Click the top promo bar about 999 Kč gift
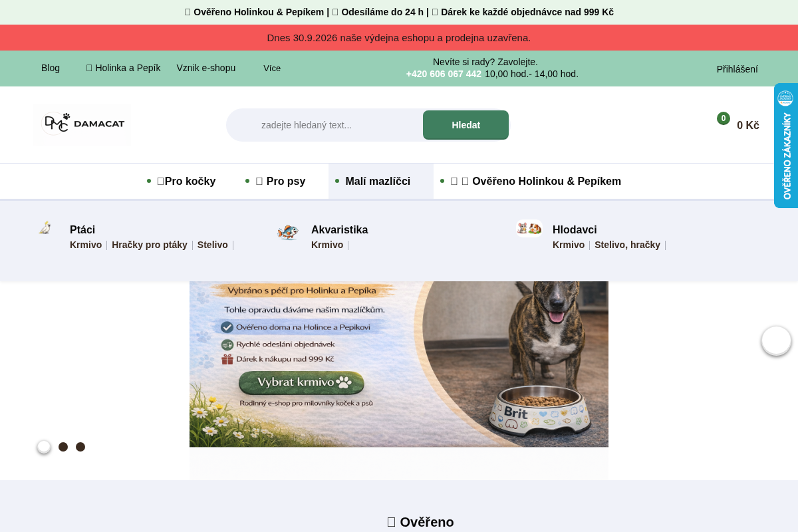The height and width of the screenshot is (532, 798). tap(399, 12)
